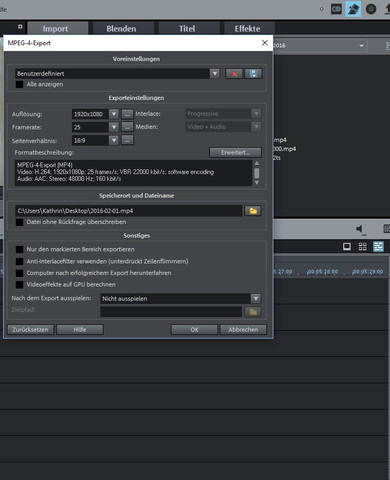Open custom framerate options (… button)

click(x=127, y=127)
